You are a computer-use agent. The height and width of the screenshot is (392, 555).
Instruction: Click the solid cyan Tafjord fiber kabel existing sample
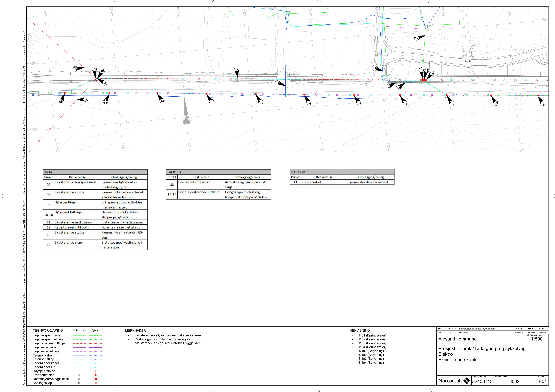(79, 363)
